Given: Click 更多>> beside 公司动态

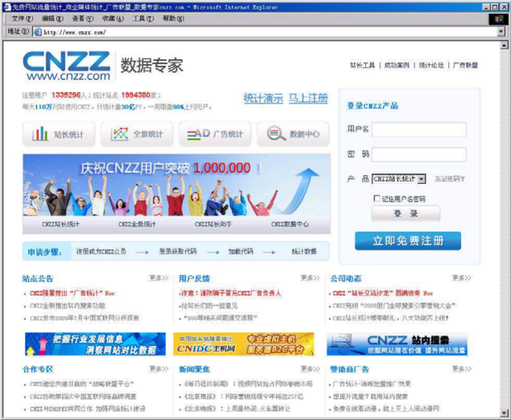Looking at the screenshot, I should pos(462,278).
